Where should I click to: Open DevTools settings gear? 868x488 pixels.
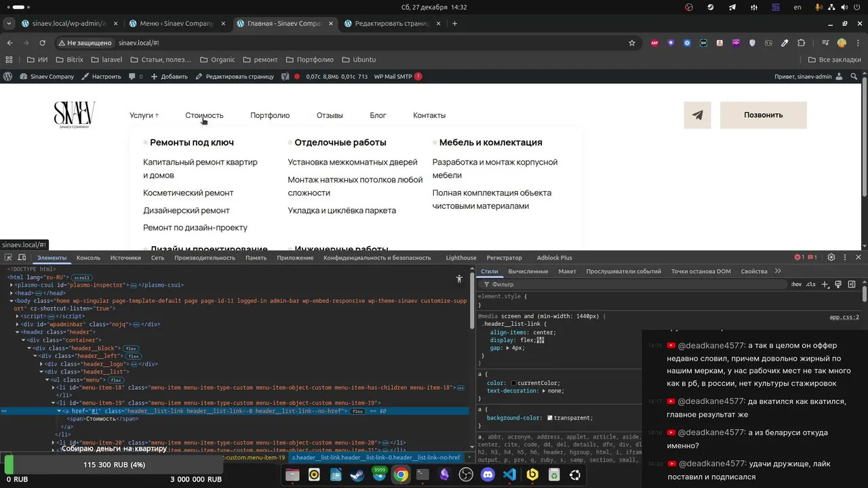click(831, 258)
